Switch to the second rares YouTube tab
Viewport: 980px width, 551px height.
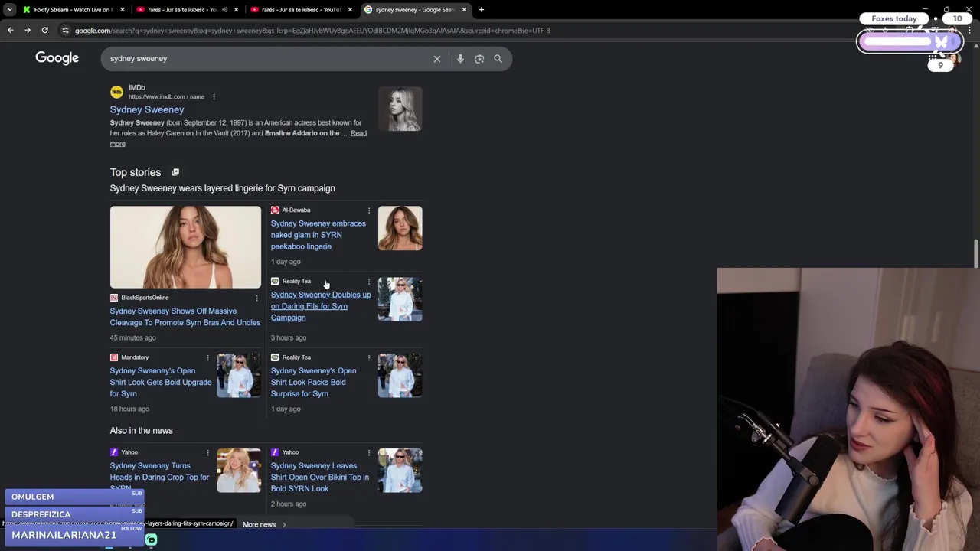click(301, 10)
